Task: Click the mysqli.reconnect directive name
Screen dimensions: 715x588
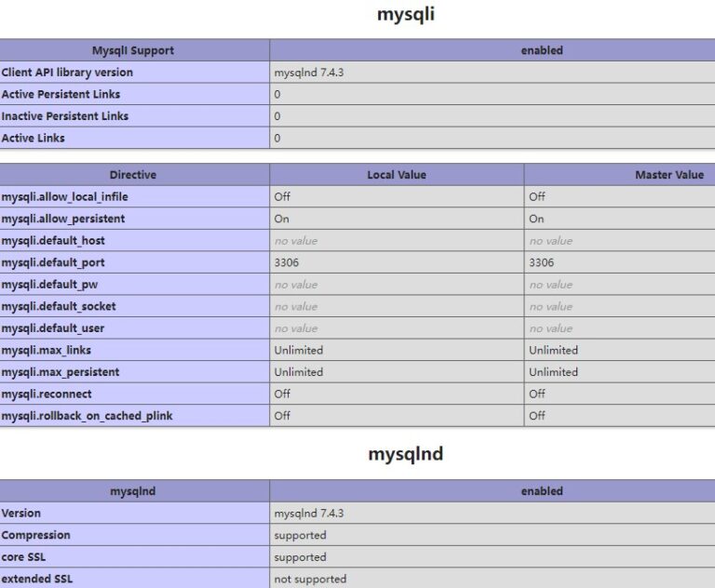Action: (47, 394)
